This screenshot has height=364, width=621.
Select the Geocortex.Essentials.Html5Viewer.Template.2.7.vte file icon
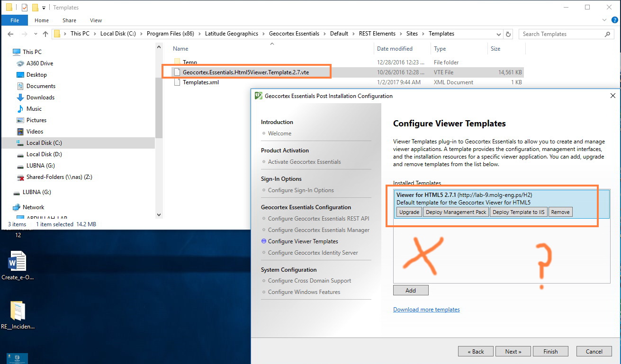point(178,72)
